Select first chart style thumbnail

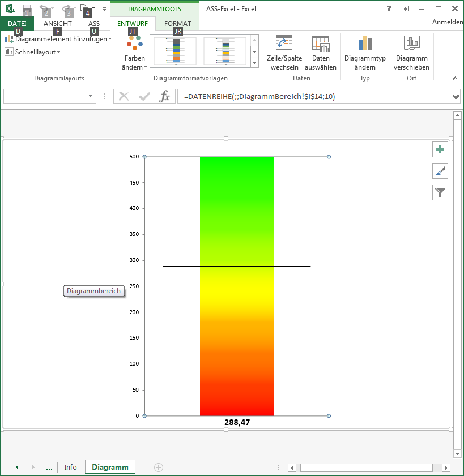pos(176,51)
